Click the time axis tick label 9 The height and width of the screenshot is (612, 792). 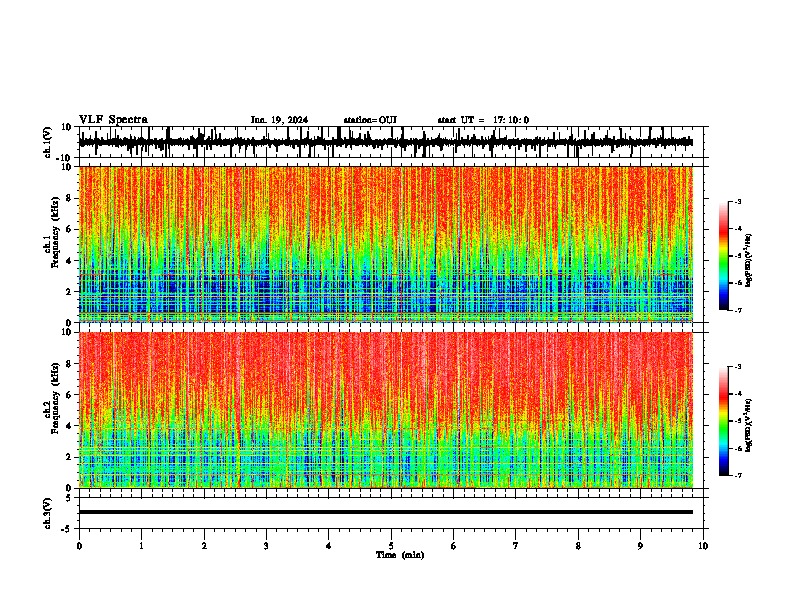[640, 546]
